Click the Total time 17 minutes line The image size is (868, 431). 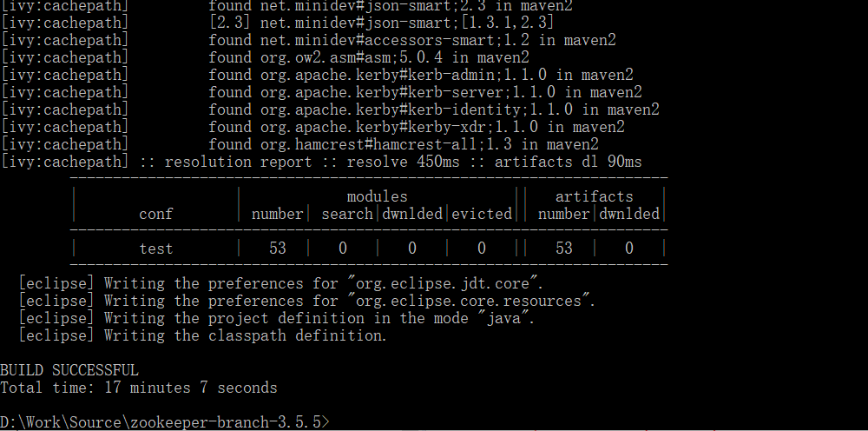[x=138, y=388]
